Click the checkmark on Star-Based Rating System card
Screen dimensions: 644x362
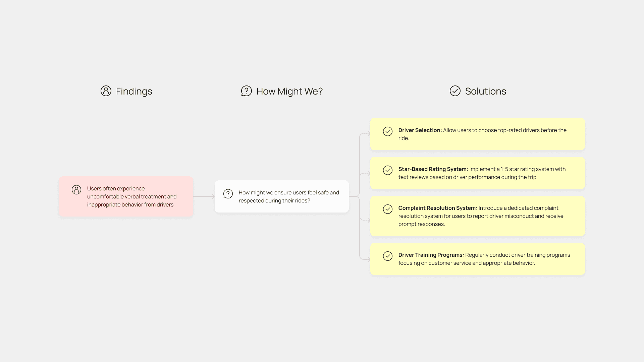(388, 170)
